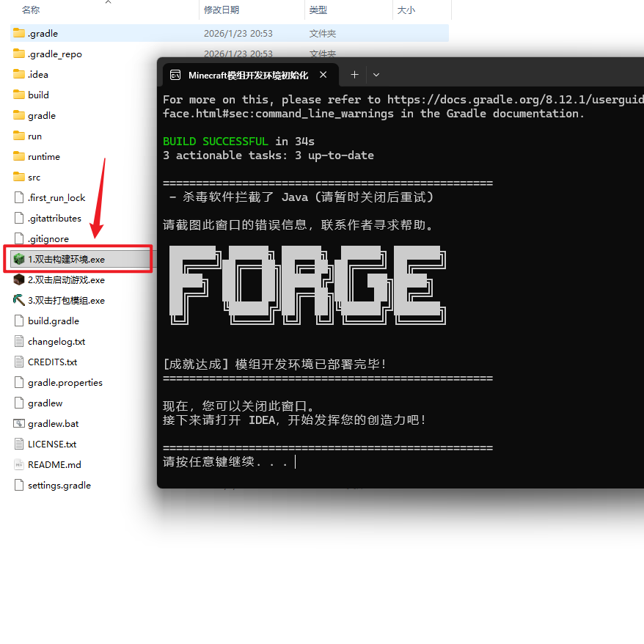Select the pickaxe icon of 3.双击打包模组.exe
The height and width of the screenshot is (644, 644).
coord(19,300)
